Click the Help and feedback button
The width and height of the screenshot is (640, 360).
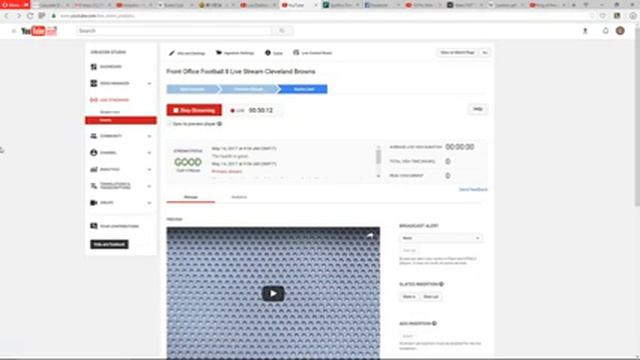[109, 244]
